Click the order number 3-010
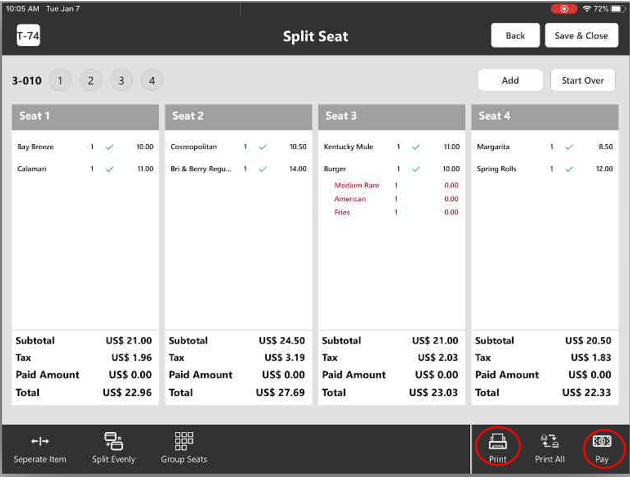 pos(27,81)
